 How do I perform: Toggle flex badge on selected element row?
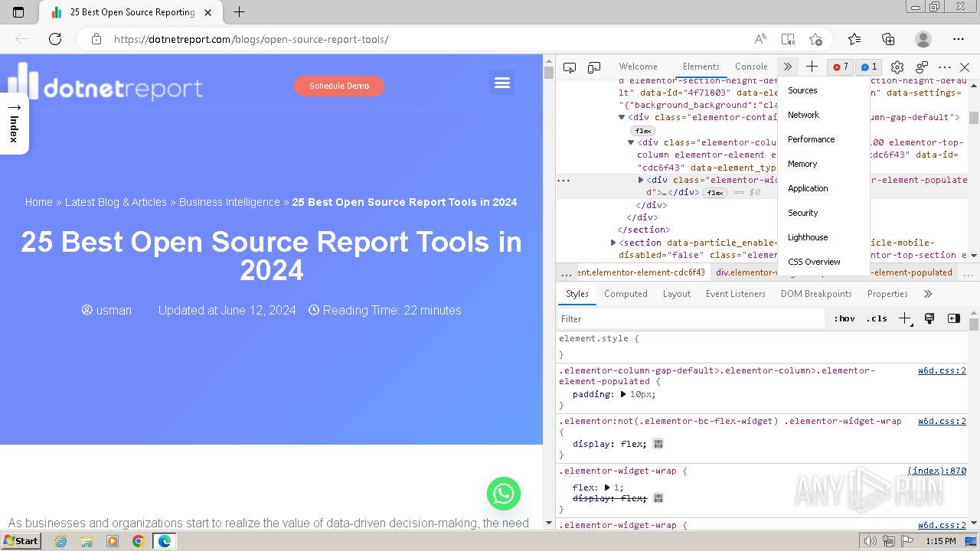715,193
